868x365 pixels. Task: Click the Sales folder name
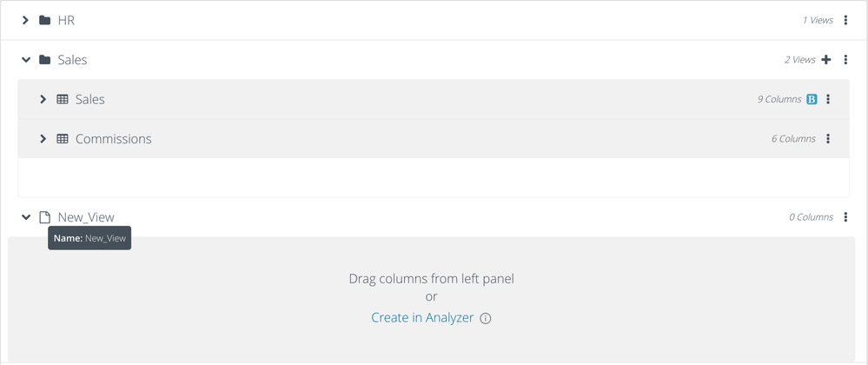[72, 60]
